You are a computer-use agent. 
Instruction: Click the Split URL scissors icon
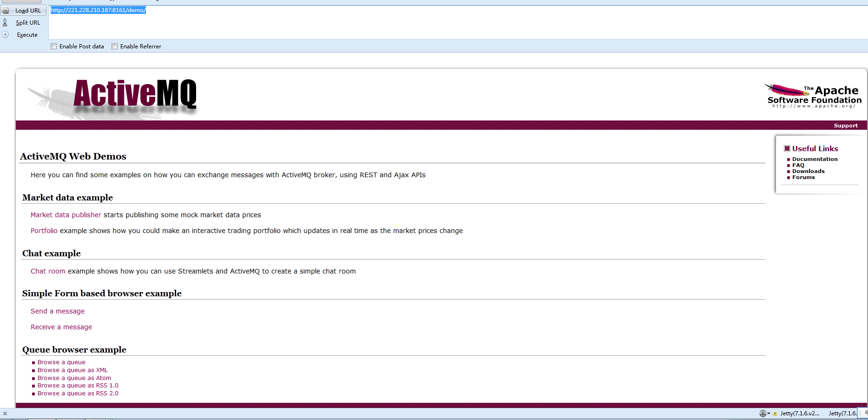[x=5, y=22]
